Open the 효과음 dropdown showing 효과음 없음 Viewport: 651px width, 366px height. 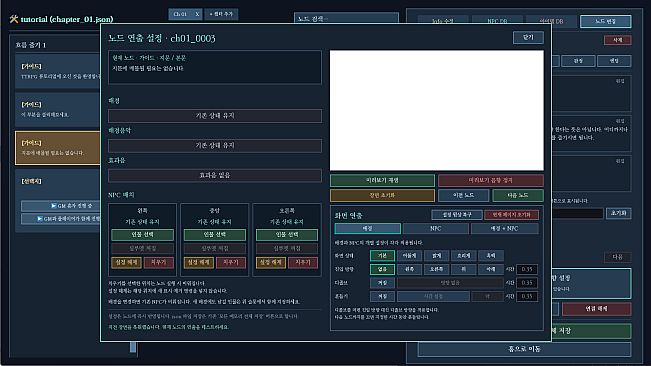click(215, 176)
